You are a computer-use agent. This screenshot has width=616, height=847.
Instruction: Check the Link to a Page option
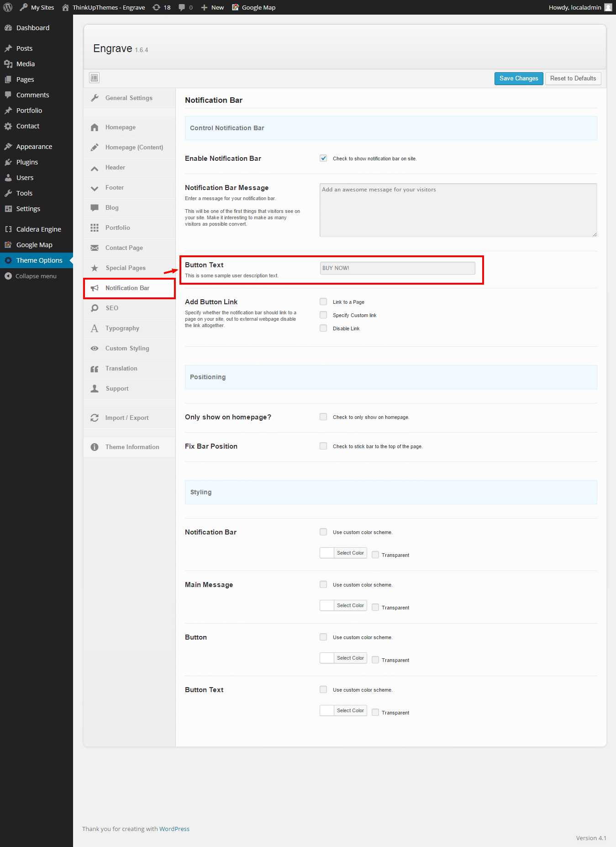[323, 302]
